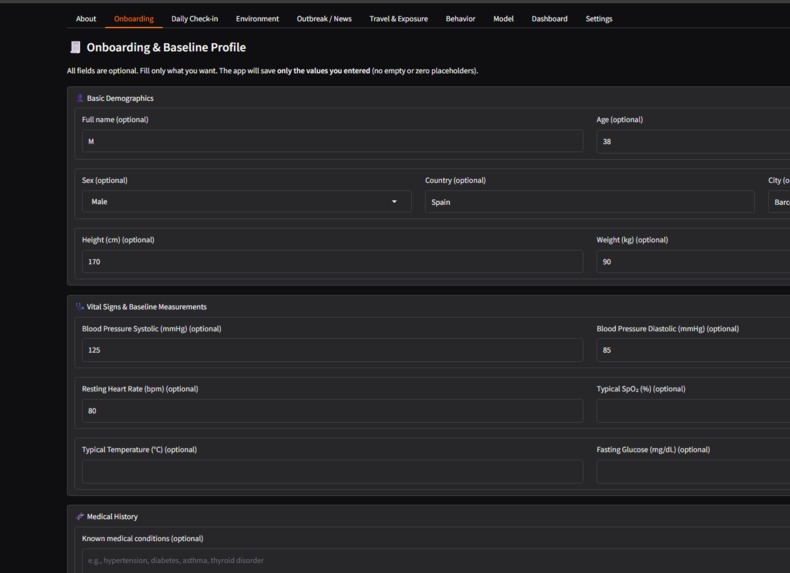
Task: Click the City input field
Action: click(x=779, y=202)
